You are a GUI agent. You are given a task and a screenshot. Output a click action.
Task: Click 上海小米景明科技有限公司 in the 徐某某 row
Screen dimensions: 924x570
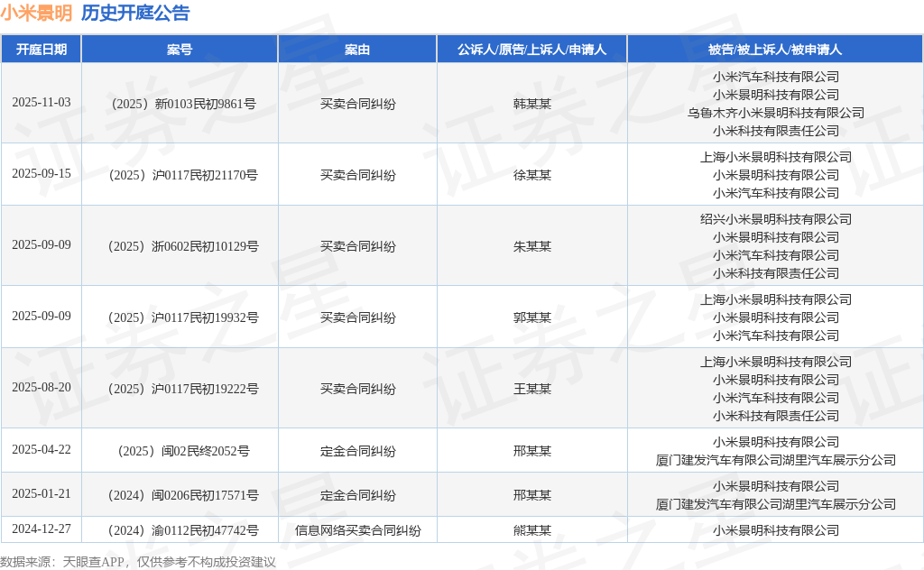775,158
